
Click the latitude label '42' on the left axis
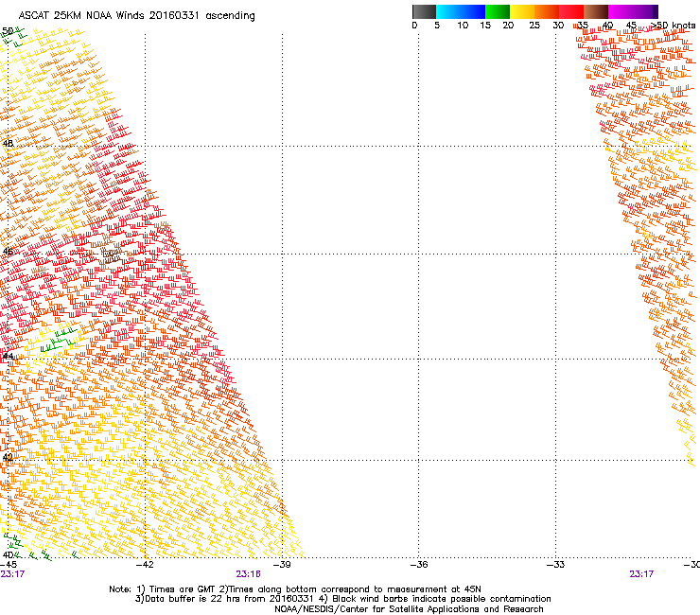(x=8, y=457)
